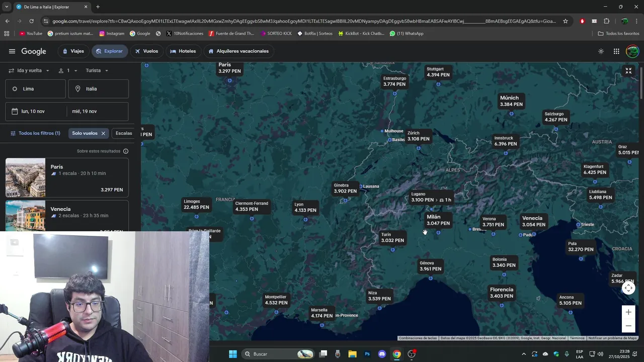This screenshot has height=362, width=644.
Task: Open Todos los favoritos folder
Action: click(x=618, y=34)
